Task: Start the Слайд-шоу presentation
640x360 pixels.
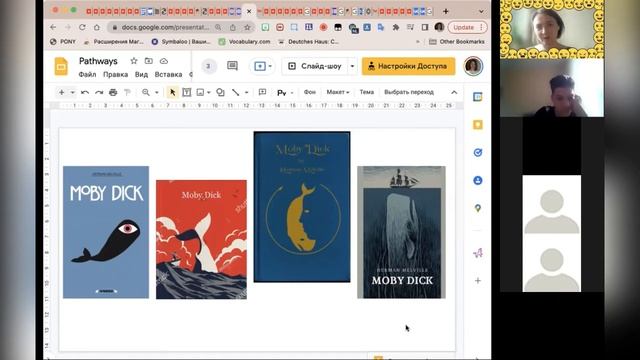Action: click(315, 66)
